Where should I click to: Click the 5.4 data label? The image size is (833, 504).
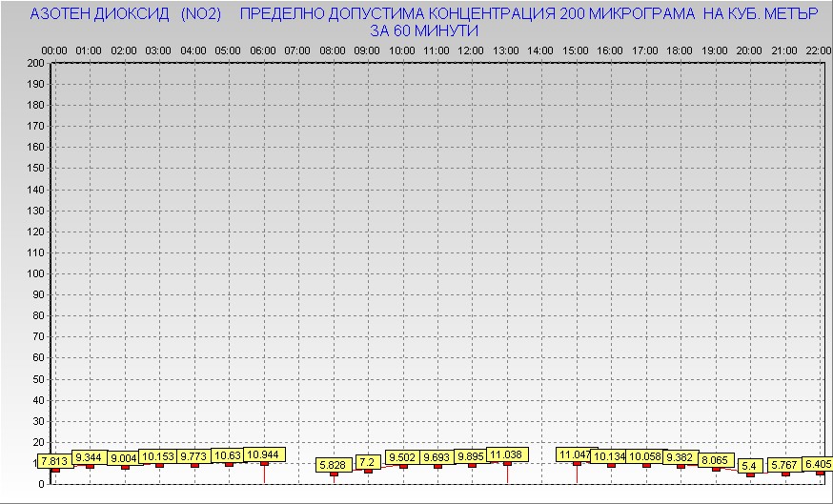pyautogui.click(x=749, y=466)
